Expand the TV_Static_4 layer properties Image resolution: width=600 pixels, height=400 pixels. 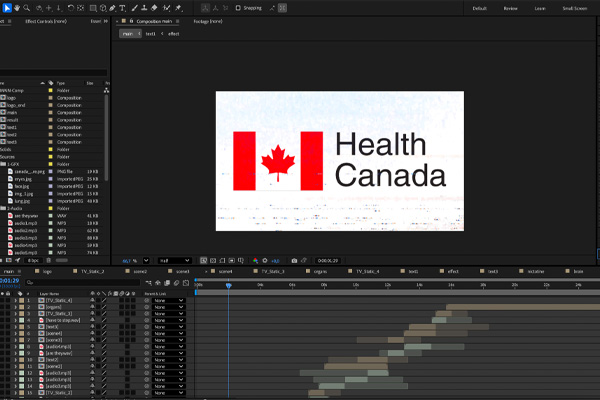pos(16,300)
